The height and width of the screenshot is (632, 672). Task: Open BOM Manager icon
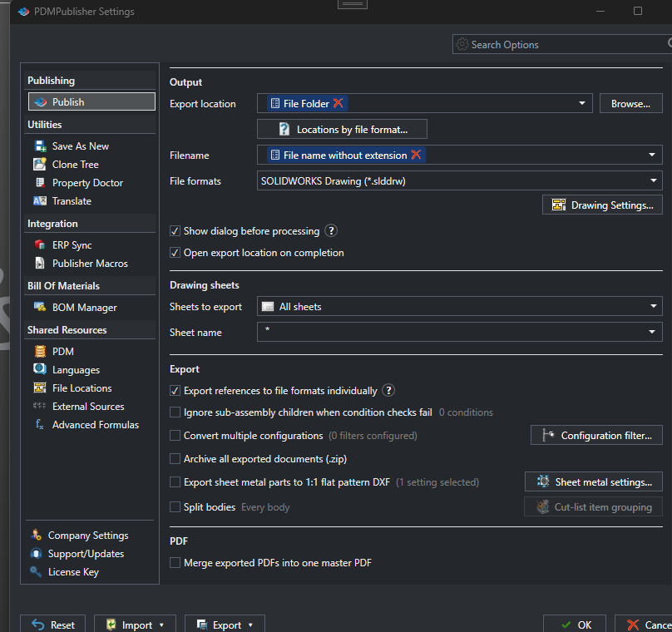tap(40, 307)
